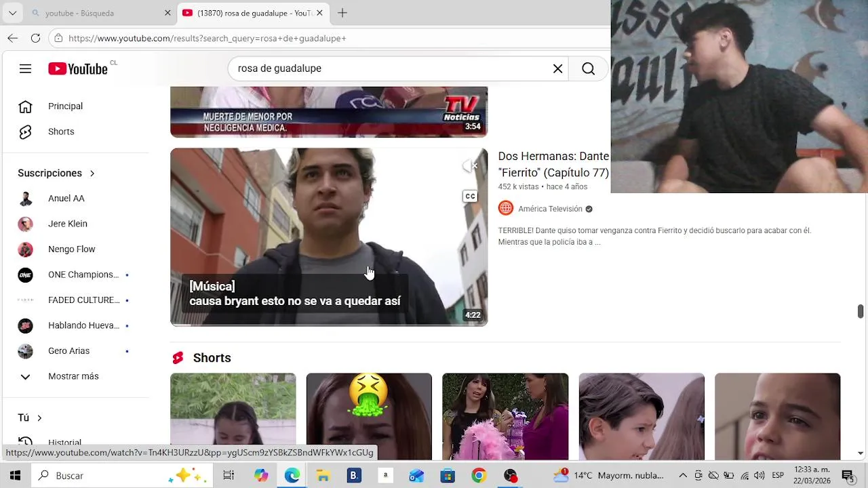Open the Dos Hermanas Dante video title

[x=553, y=165]
